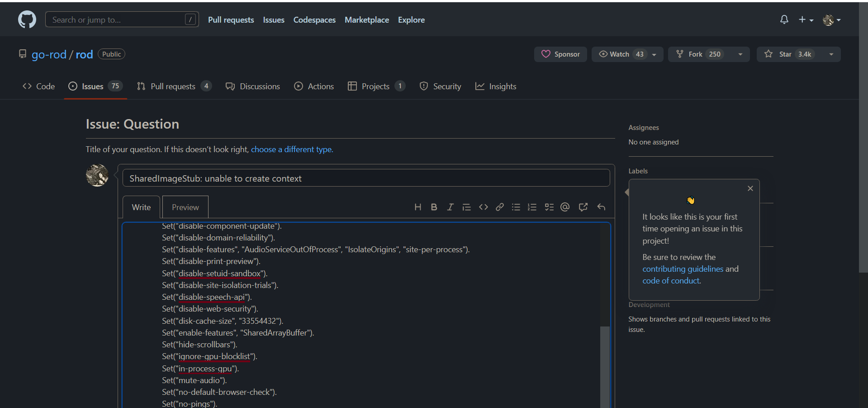
Task: Insert a heading
Action: (x=417, y=207)
